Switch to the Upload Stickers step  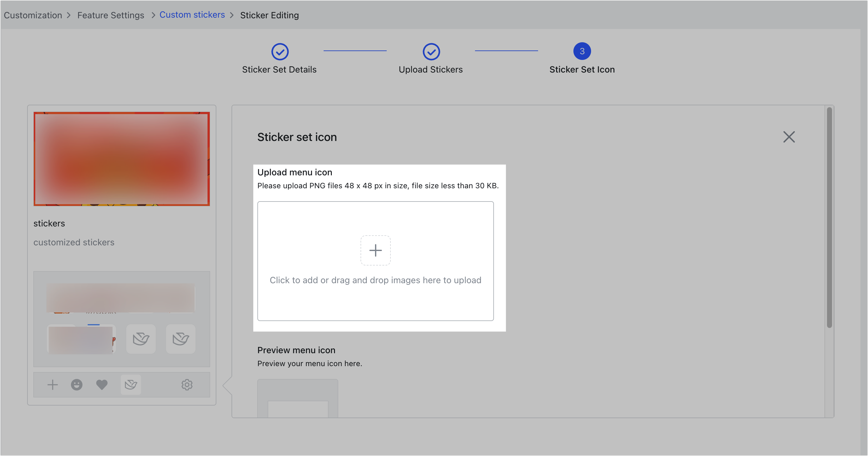[431, 69]
